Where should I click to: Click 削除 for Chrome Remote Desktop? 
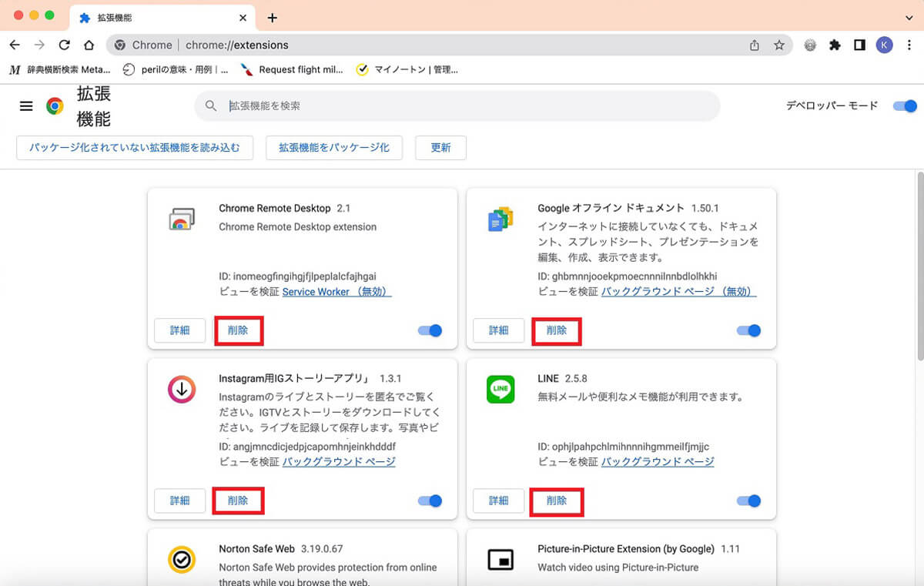(x=238, y=330)
